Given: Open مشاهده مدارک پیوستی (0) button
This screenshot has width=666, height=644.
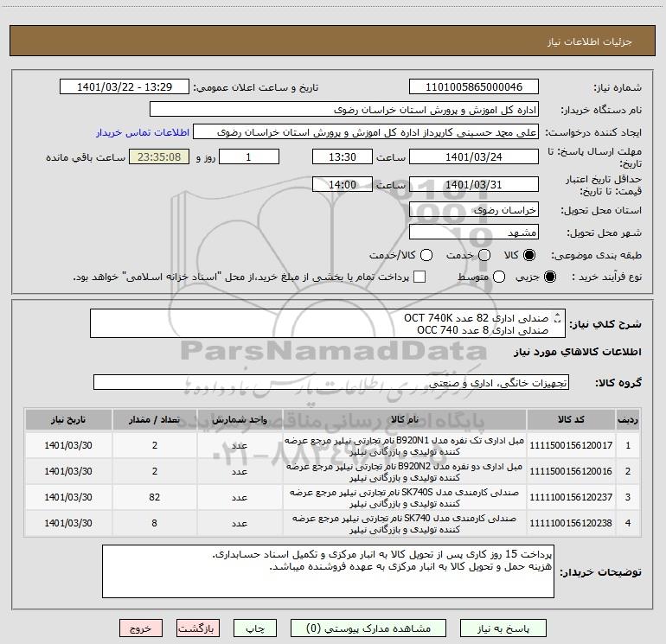Looking at the screenshot, I should tap(368, 628).
